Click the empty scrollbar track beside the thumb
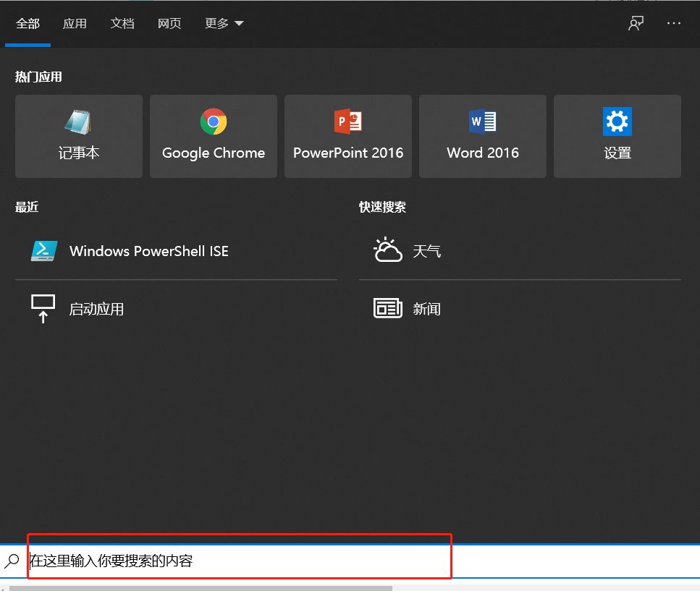This screenshot has width=700, height=591. point(543,588)
